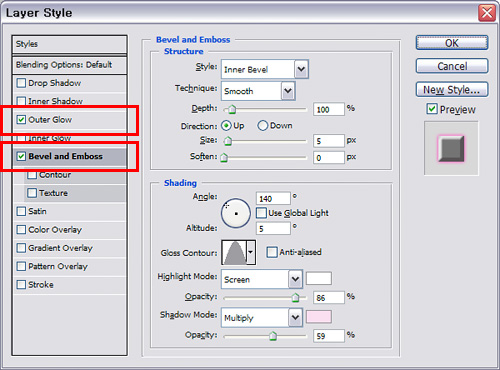Click the style preview thumbnail

pos(451,148)
